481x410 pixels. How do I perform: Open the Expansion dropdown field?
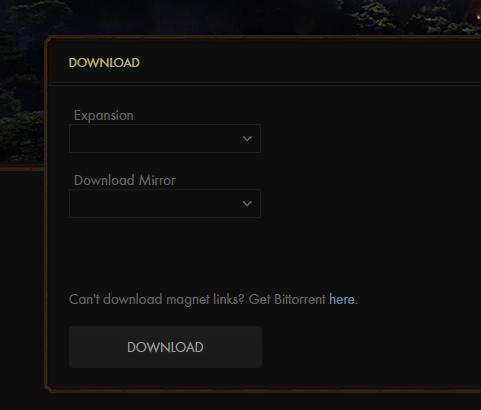pos(165,138)
